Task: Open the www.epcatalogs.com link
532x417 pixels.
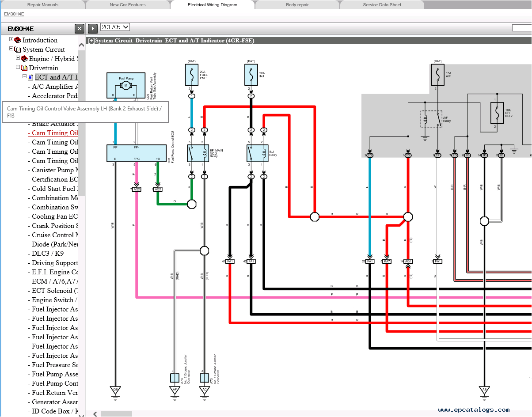Action: (x=474, y=409)
